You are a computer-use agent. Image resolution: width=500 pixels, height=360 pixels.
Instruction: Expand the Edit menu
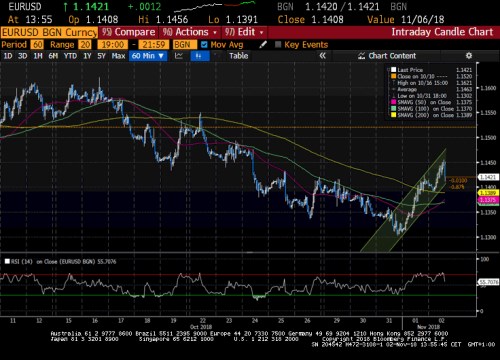click(244, 32)
